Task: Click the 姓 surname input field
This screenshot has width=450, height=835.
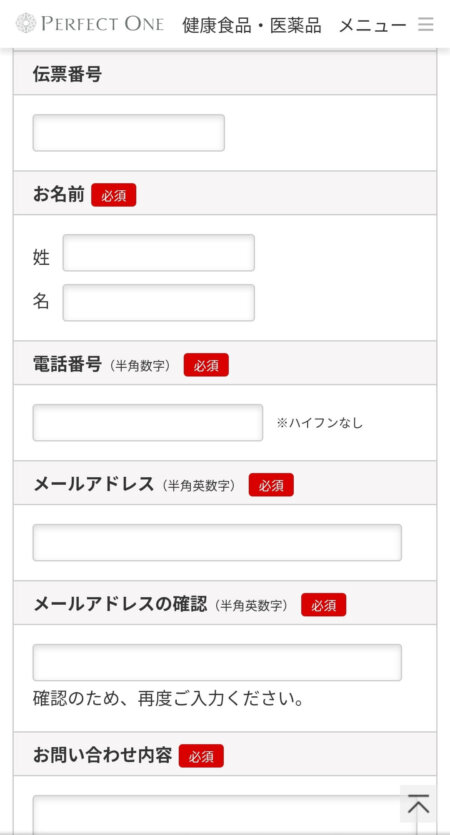Action: (159, 253)
